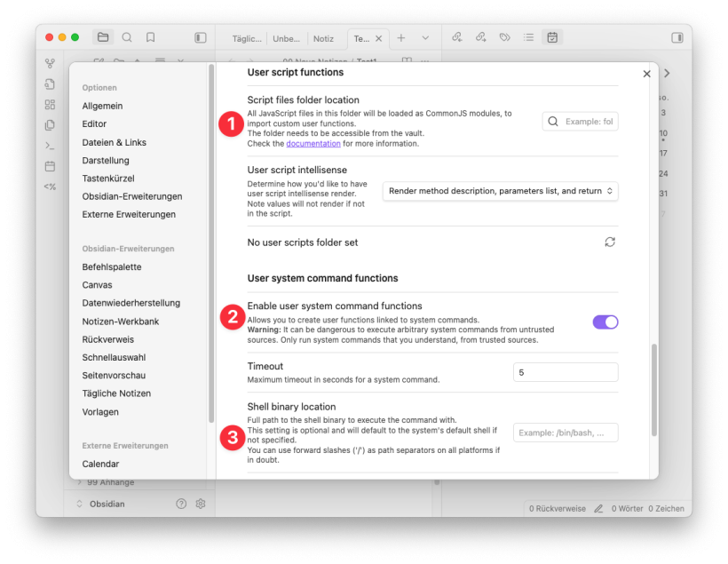Screen dimensions: 728x564
Task: Open Externe Erweiterungen settings section
Action: tap(129, 215)
